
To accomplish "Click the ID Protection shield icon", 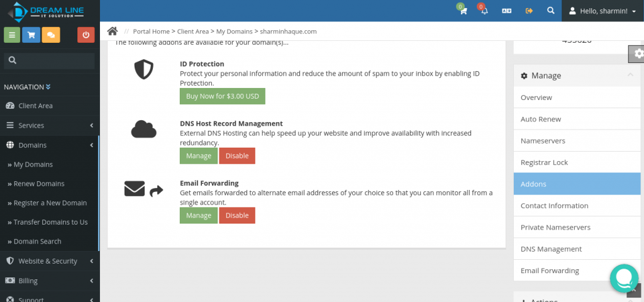I will point(144,70).
